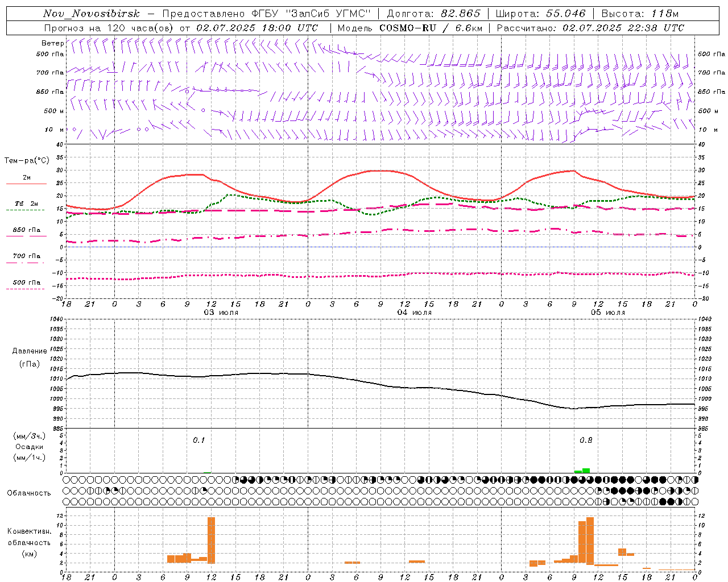This screenshot has height=582, width=728.
Task: Click the '04 июля' date label
Action: [415, 313]
